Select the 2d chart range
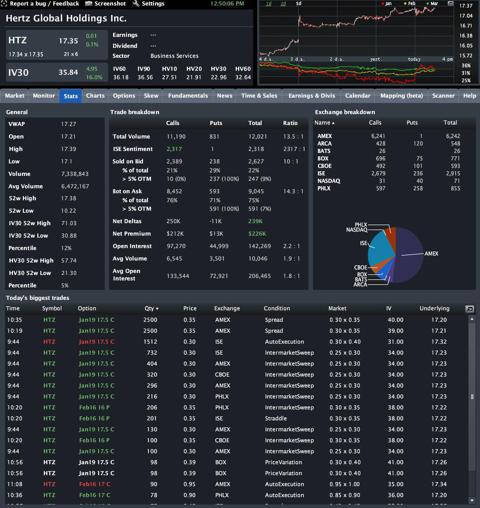480x508 pixels. [284, 4]
